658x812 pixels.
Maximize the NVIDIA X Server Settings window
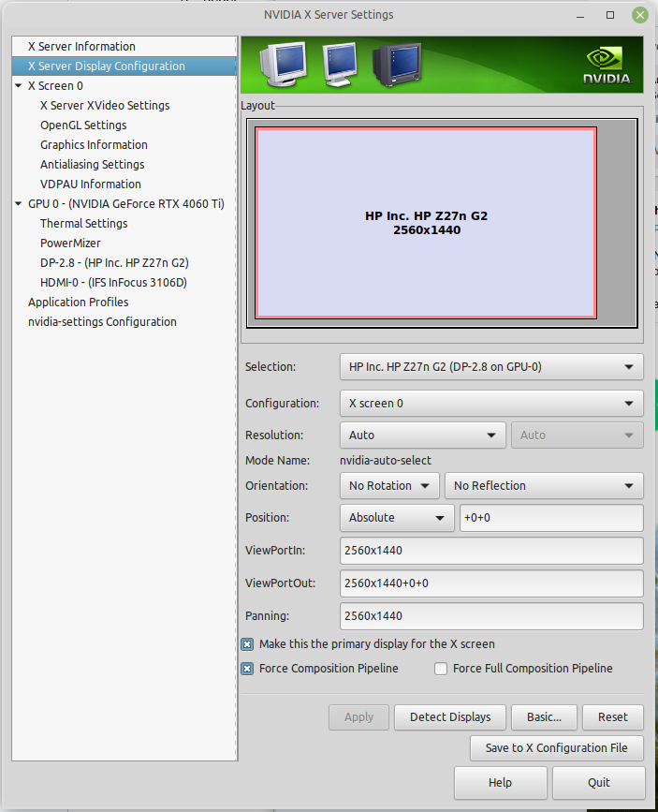coord(610,15)
